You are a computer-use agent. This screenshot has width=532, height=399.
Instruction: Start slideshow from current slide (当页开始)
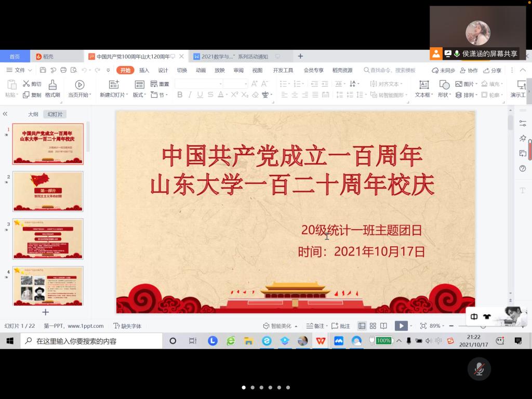pyautogui.click(x=79, y=85)
